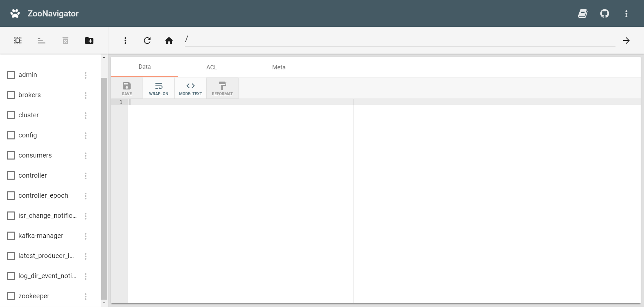Open the options menu for latest_producer_i... node

tap(86, 256)
